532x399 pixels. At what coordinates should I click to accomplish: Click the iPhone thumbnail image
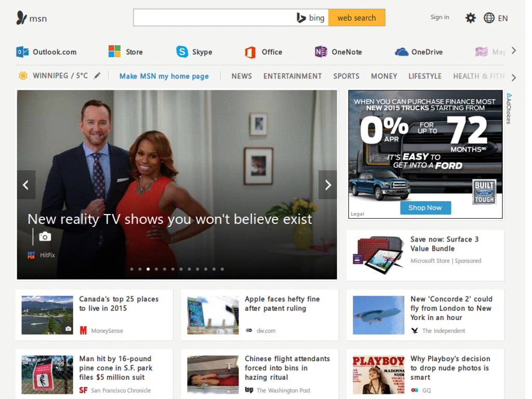tap(212, 315)
